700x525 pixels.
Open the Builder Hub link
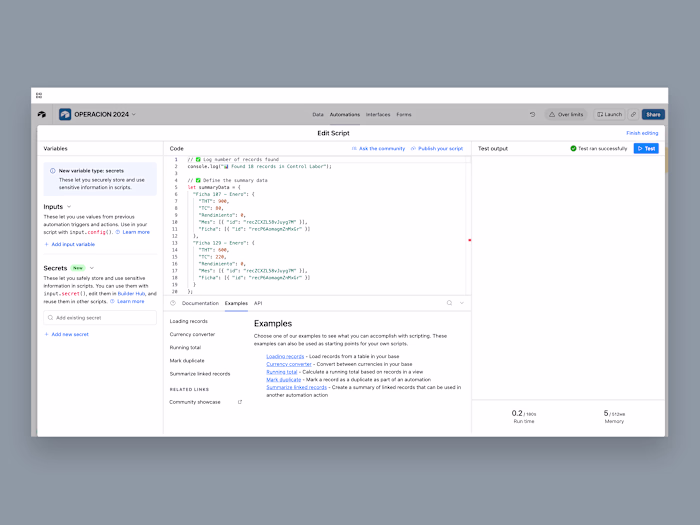(131, 294)
